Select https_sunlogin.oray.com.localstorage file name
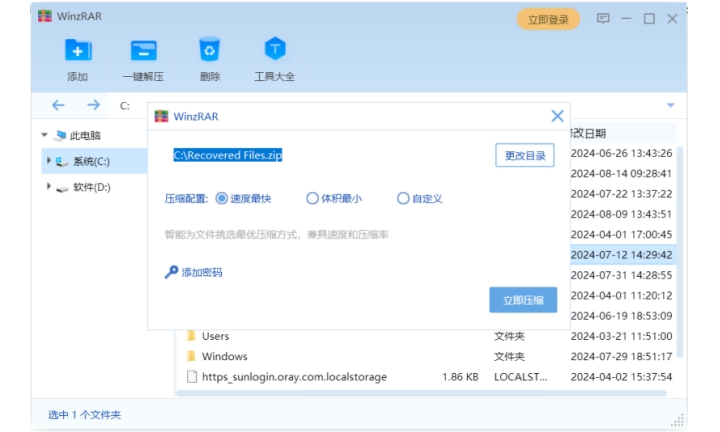This screenshot has height=432, width=720. [x=294, y=377]
